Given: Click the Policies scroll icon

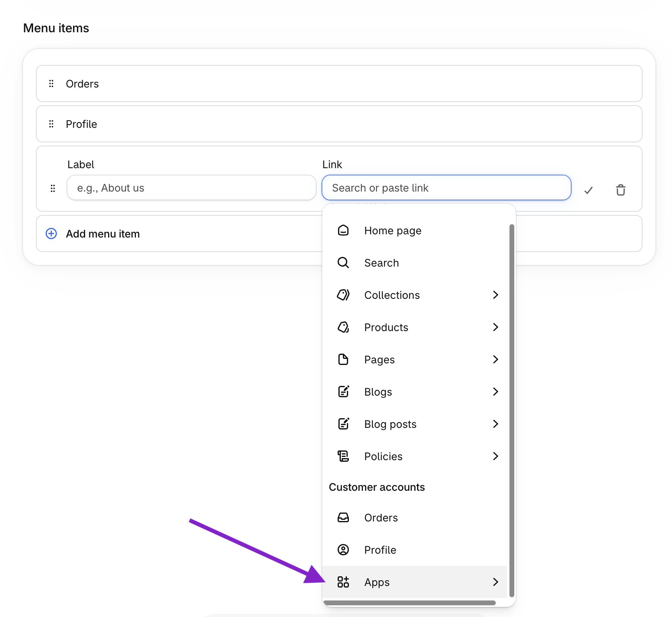Looking at the screenshot, I should point(343,456).
